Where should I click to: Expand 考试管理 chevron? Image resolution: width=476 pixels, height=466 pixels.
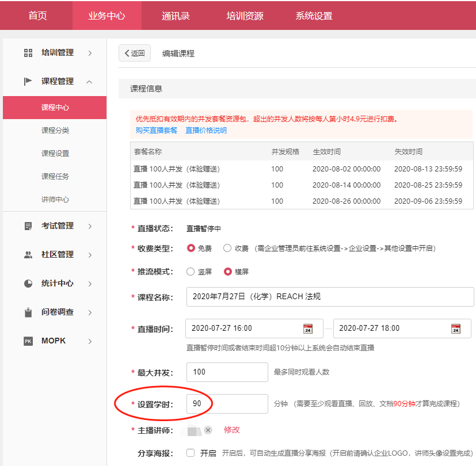(90, 226)
